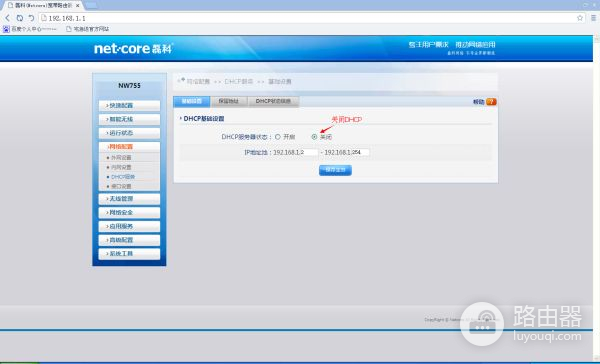Open the fourth submenu item under 网络配置
The height and width of the screenshot is (364, 600).
[x=121, y=186]
